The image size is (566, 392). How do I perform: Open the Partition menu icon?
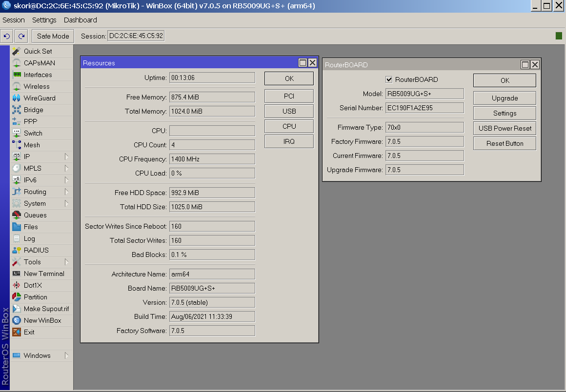17,297
